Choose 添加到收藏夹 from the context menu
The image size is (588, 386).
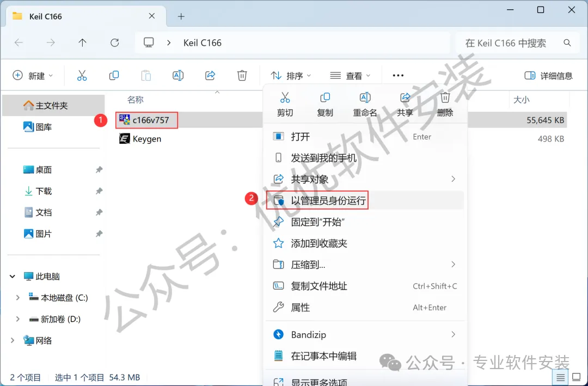(365, 243)
